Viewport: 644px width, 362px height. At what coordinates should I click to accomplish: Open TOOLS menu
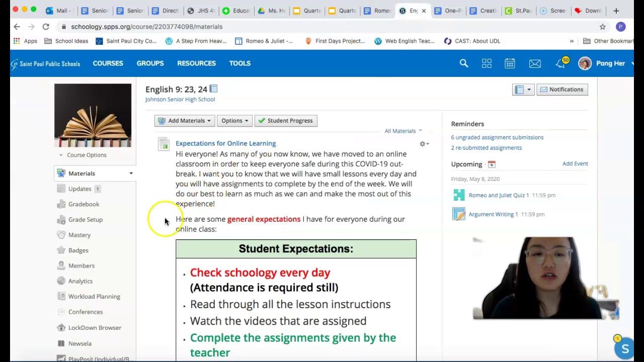click(239, 63)
